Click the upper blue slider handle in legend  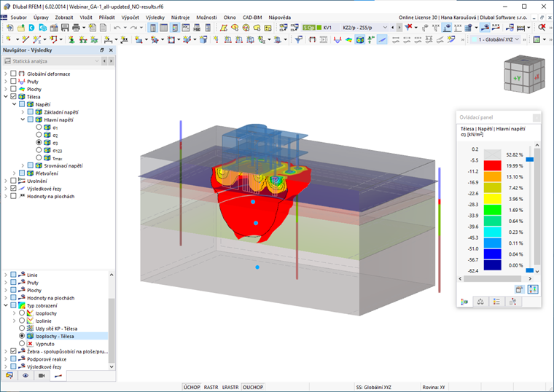pos(530,160)
